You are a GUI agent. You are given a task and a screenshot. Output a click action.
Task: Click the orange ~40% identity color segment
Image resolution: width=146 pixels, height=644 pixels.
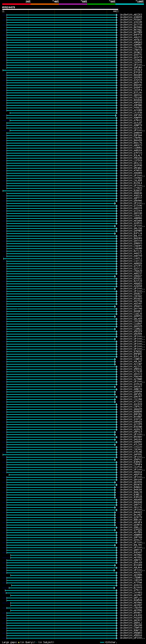click(x=45, y=4)
